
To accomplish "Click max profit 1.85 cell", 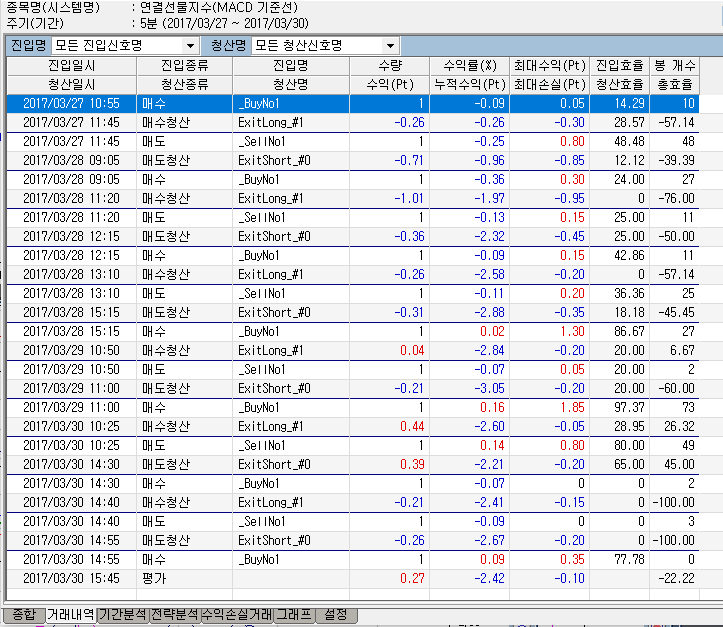I will click(550, 408).
